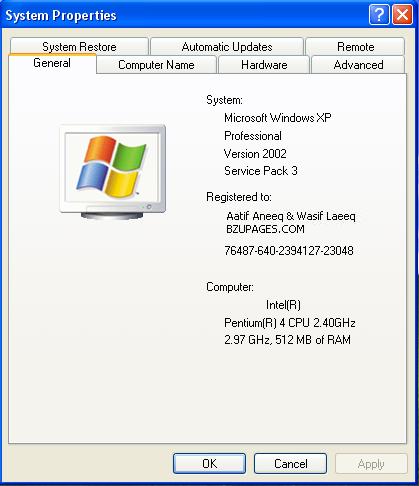Image resolution: width=419 pixels, height=486 pixels.
Task: Click the "Pentium(R) 4 CPU 2.40GHz" line
Action: coord(290,322)
